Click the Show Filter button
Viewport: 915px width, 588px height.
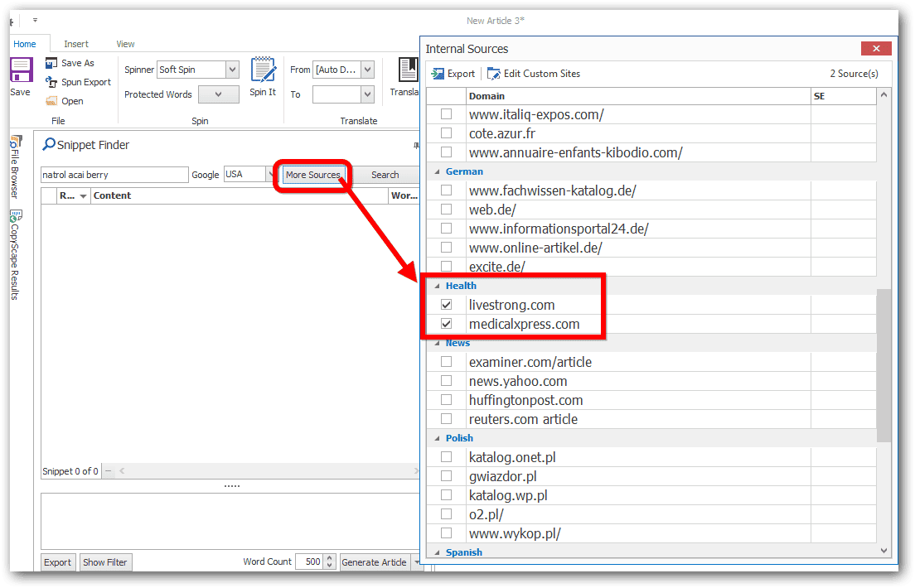click(105, 562)
